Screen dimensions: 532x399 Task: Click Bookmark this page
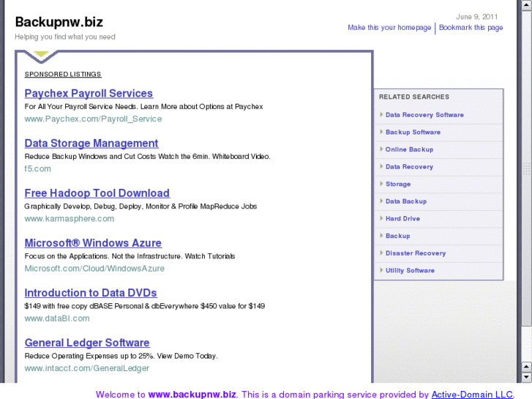tap(471, 28)
